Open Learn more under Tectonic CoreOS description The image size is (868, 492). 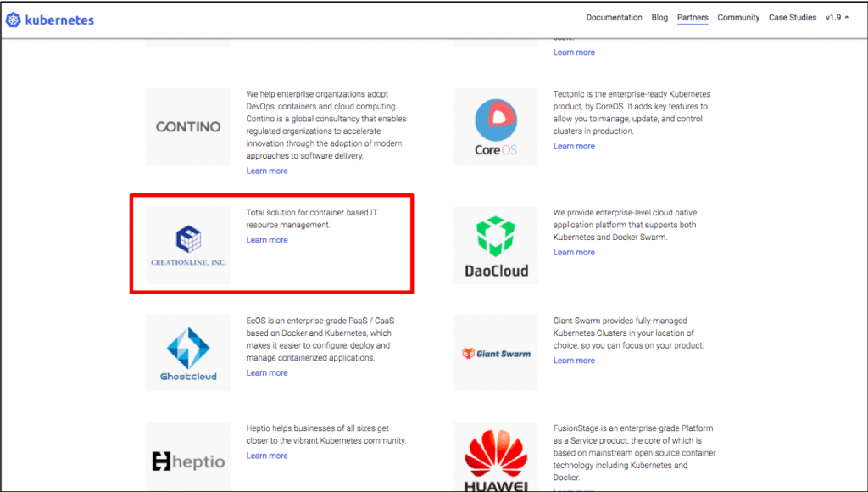[574, 146]
